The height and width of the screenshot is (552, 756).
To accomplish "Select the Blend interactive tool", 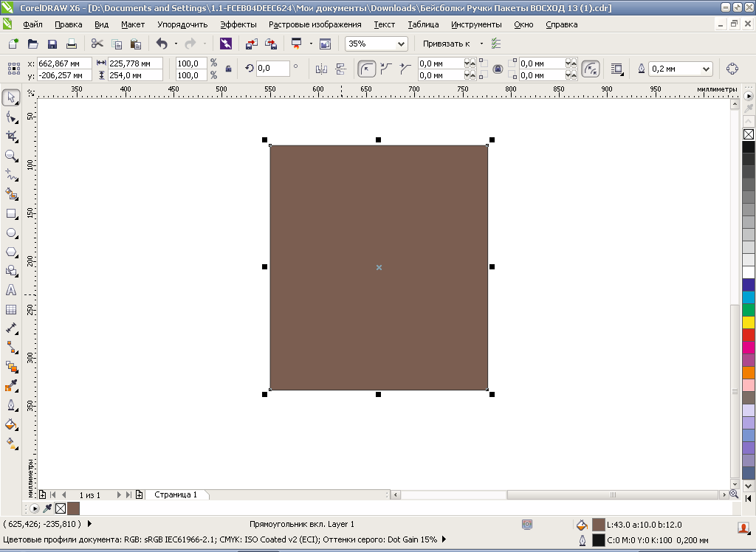I will [x=11, y=367].
